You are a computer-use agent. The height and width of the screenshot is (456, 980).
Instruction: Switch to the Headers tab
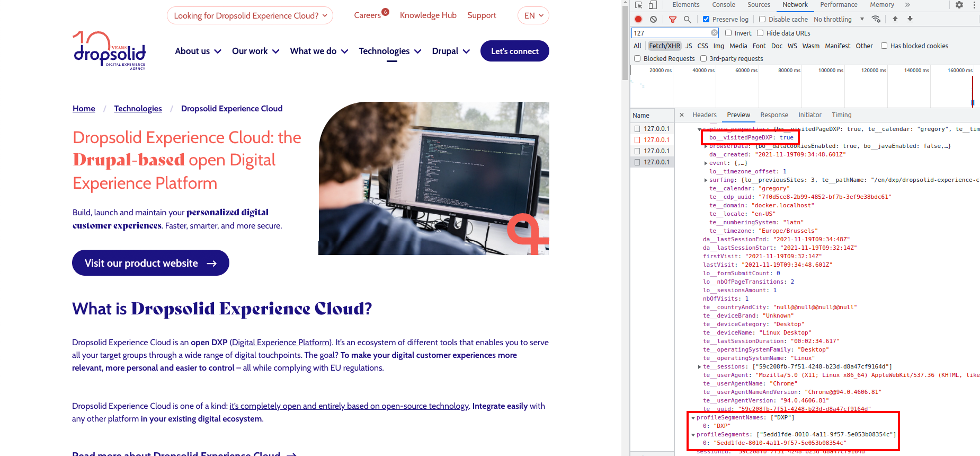[705, 115]
